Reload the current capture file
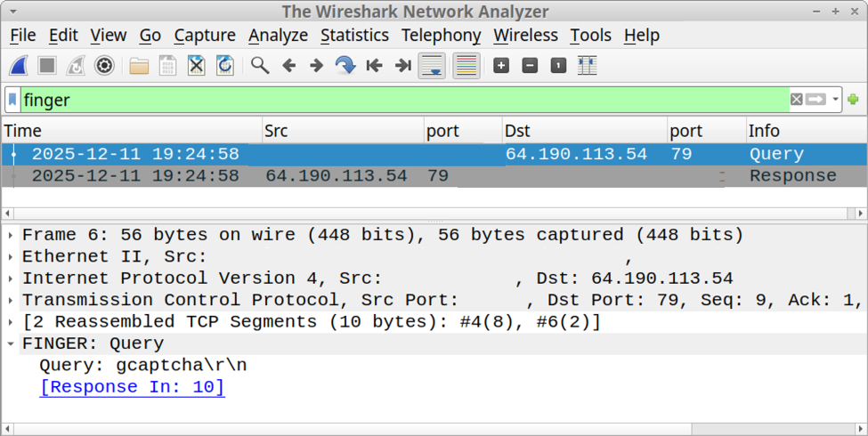Viewport: 868px width, 436px height. (225, 66)
